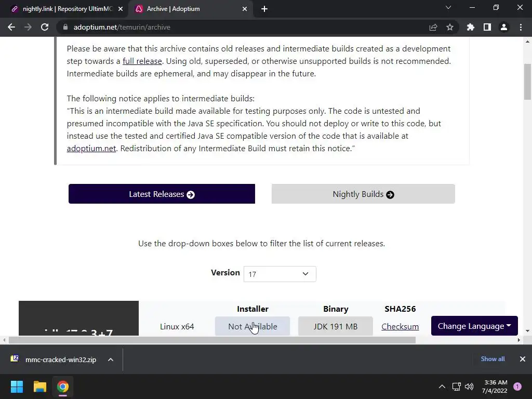Click the Latest Releases button
This screenshot has width=532, height=399.
(162, 194)
